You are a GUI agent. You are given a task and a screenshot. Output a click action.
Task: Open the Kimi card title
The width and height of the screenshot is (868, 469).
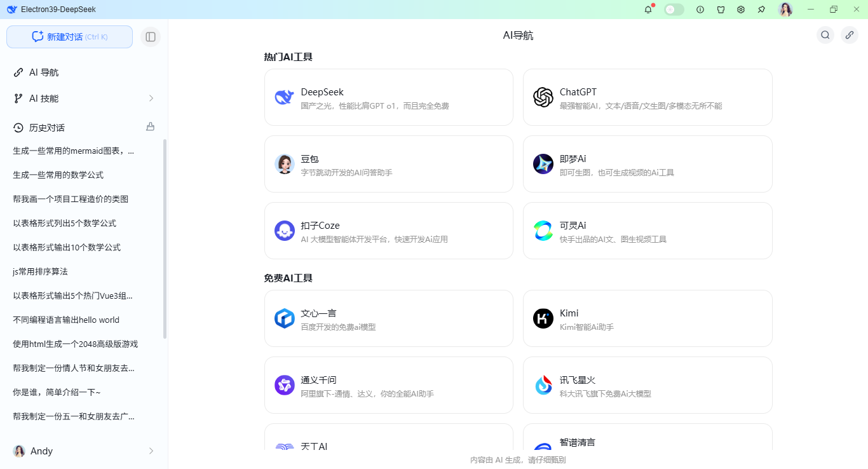click(569, 313)
